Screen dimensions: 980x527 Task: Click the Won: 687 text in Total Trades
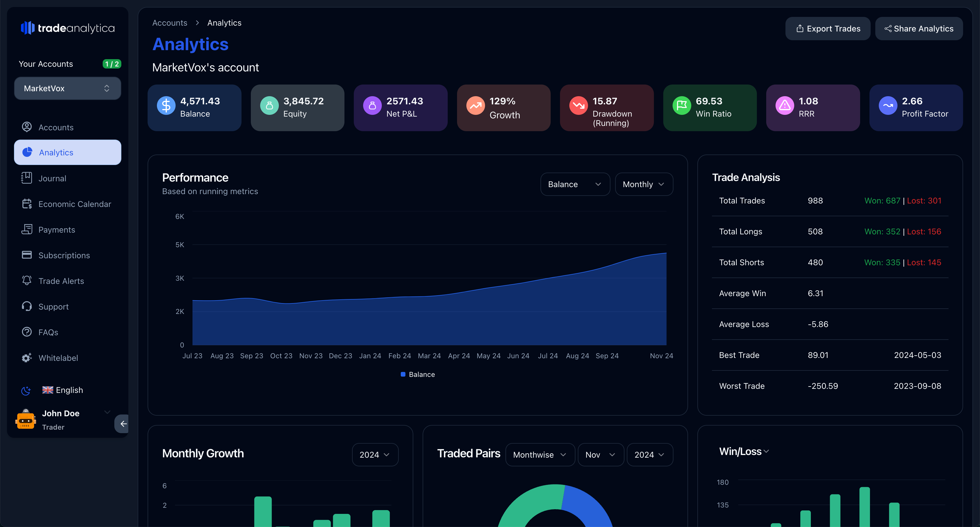[x=882, y=200]
